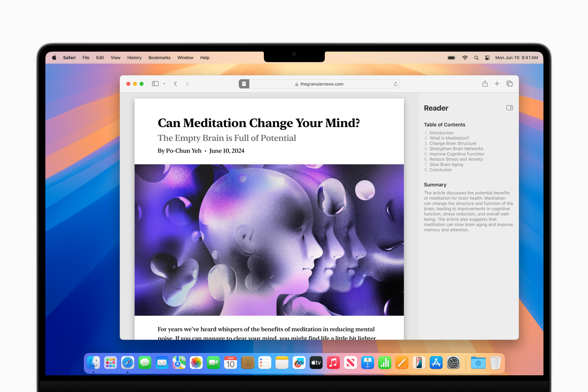The height and width of the screenshot is (392, 588).
Task: Click the reload page icon in address bar
Action: (x=396, y=83)
